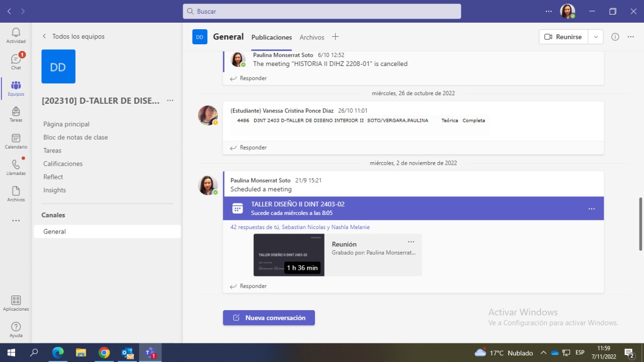Open team options ellipsis next to team name
The image size is (644, 362).
pyautogui.click(x=170, y=101)
